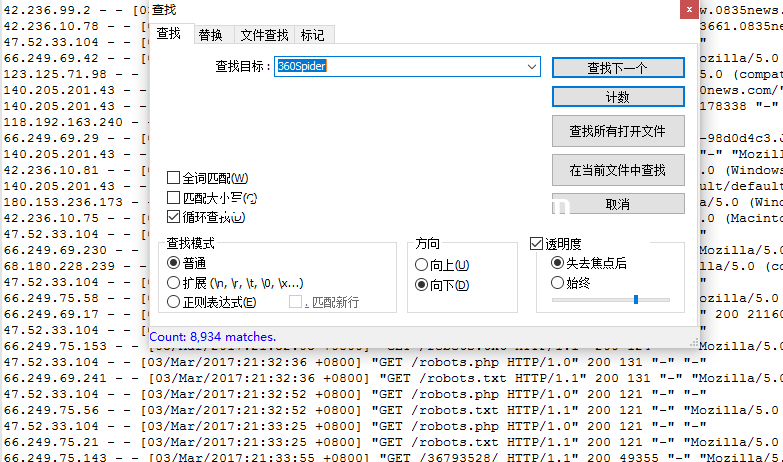Uncheck the 循环查找 checkbox
The image size is (783, 462).
pyautogui.click(x=174, y=217)
